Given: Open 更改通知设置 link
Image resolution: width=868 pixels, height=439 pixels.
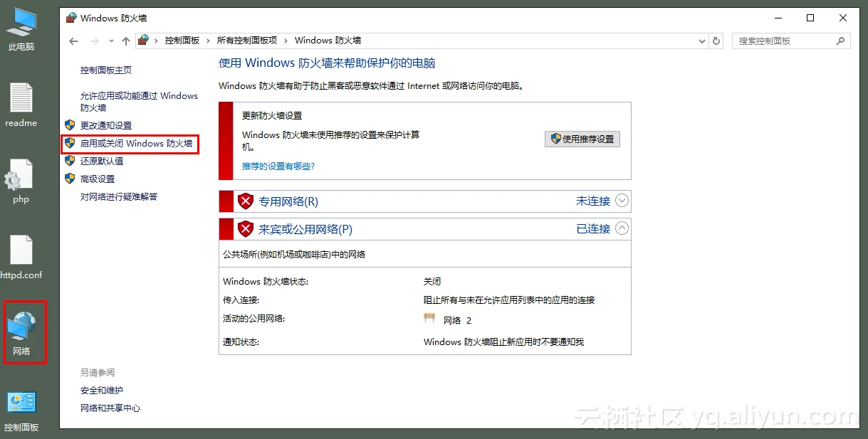Looking at the screenshot, I should tap(106, 125).
